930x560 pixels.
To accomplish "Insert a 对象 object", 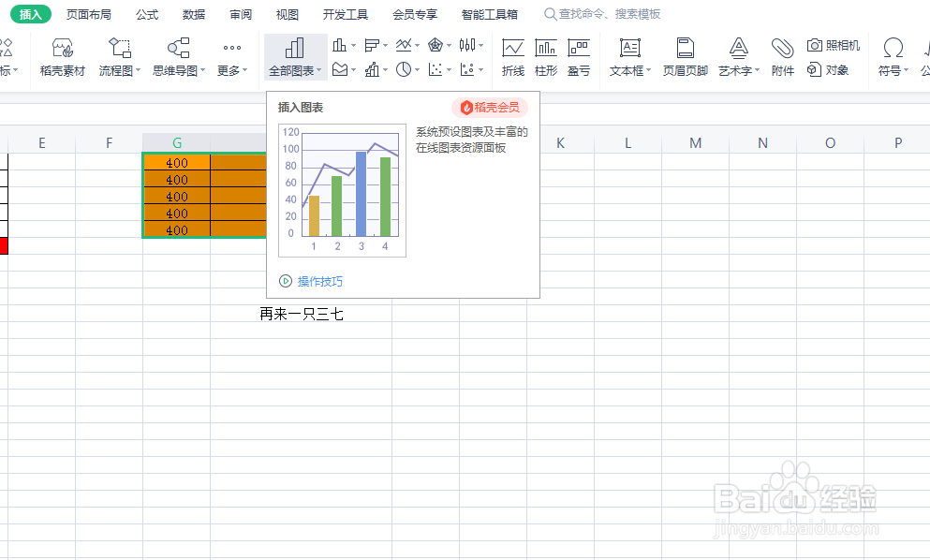I will click(828, 69).
